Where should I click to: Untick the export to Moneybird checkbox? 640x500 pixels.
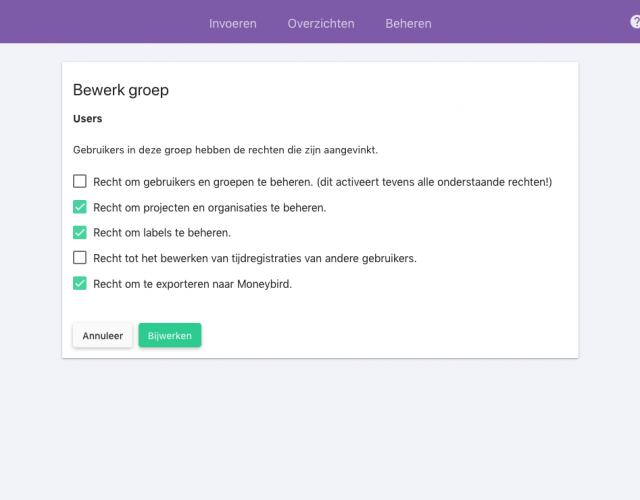(80, 283)
